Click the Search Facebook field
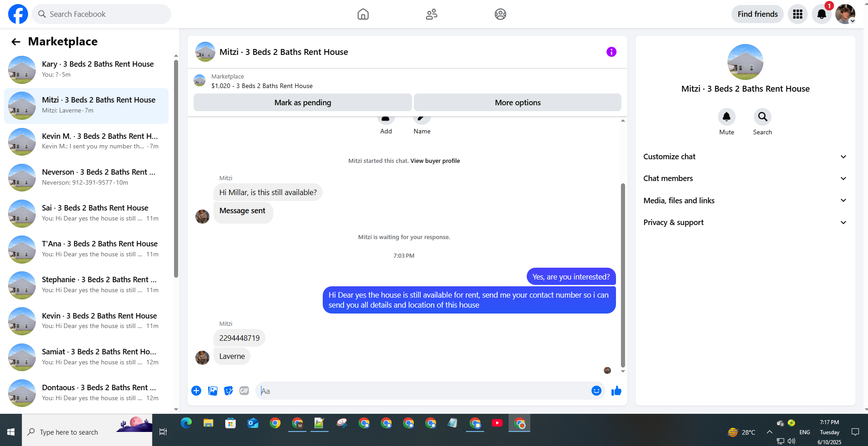Screen dimensions: 868x446 pos(102,14)
